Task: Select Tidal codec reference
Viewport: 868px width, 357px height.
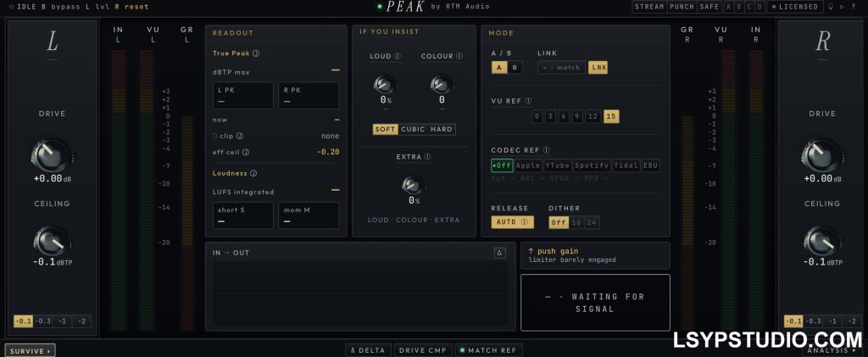Action: pos(626,165)
